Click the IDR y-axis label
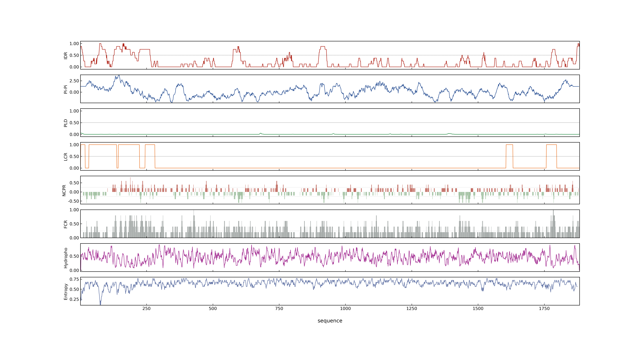Image resolution: width=644 pixels, height=343 pixels. [x=66, y=55]
